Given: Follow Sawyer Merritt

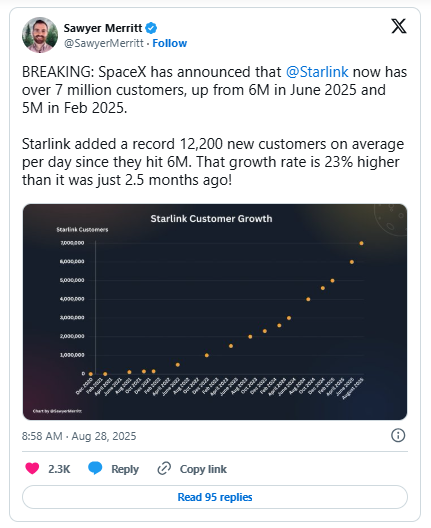Looking at the screenshot, I should coord(170,43).
